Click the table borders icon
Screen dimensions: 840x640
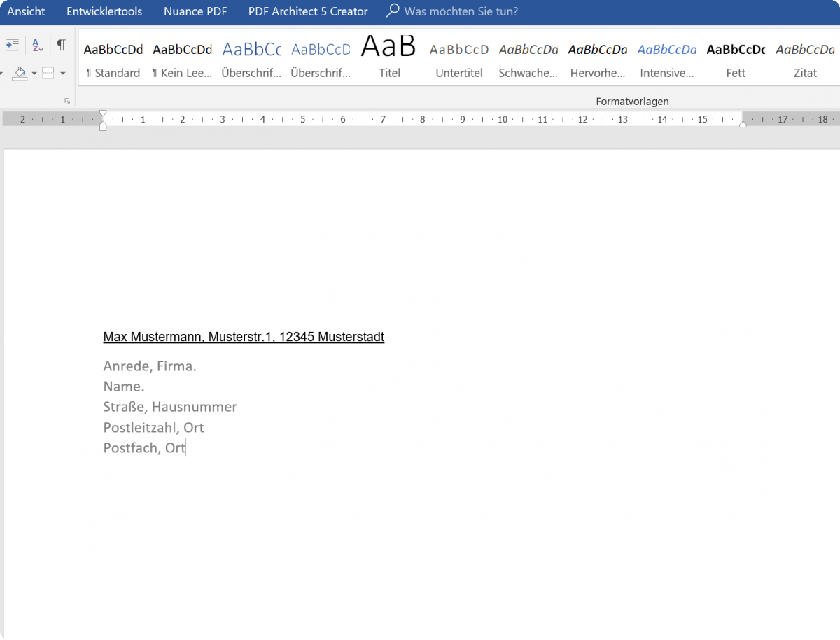pyautogui.click(x=48, y=73)
